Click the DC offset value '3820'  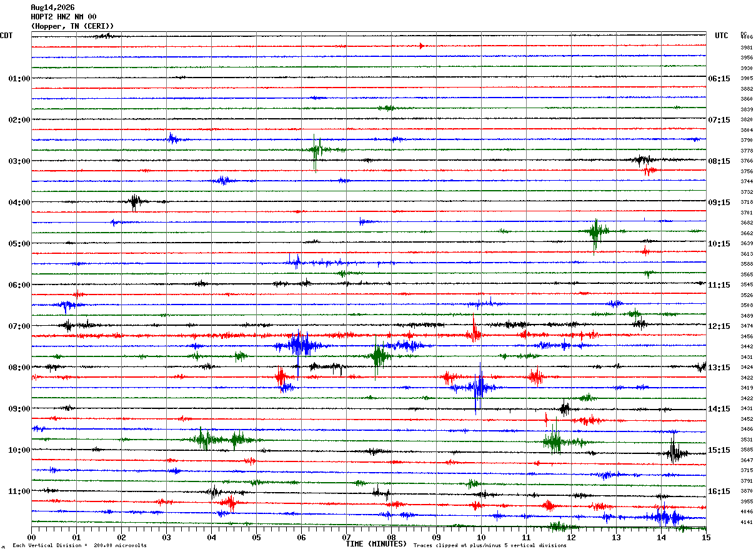coord(747,120)
